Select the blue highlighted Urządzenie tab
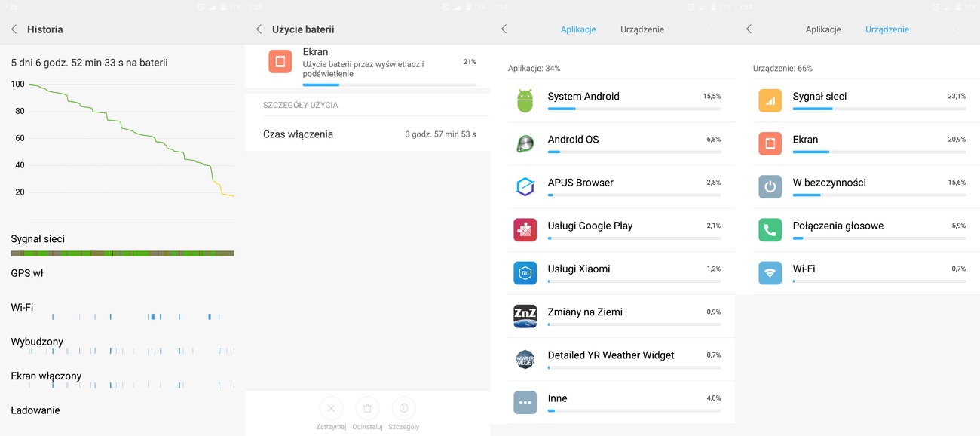 pos(887,29)
